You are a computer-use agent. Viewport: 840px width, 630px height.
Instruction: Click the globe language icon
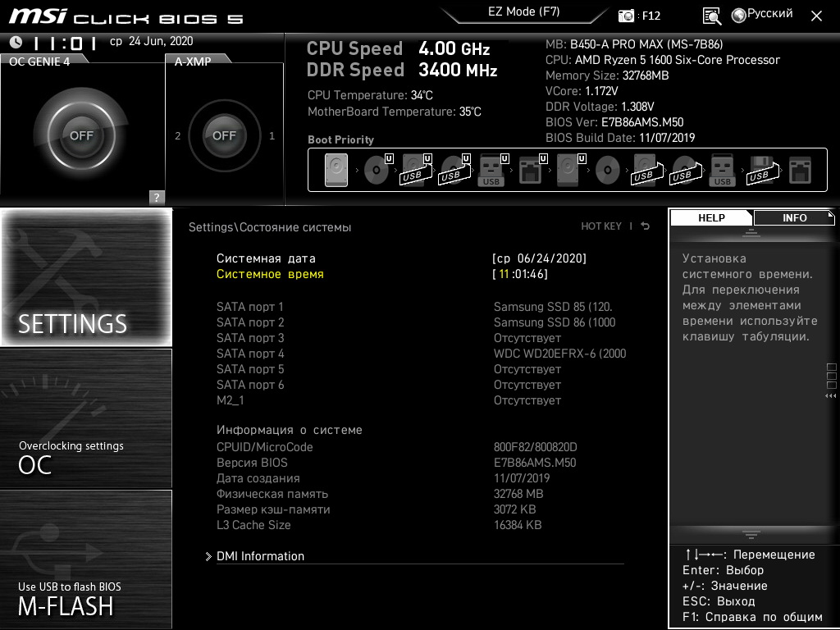click(739, 16)
